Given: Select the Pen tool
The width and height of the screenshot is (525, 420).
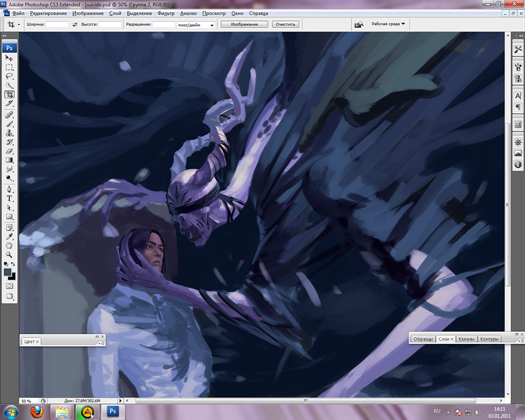Looking at the screenshot, I should pyautogui.click(x=9, y=189).
